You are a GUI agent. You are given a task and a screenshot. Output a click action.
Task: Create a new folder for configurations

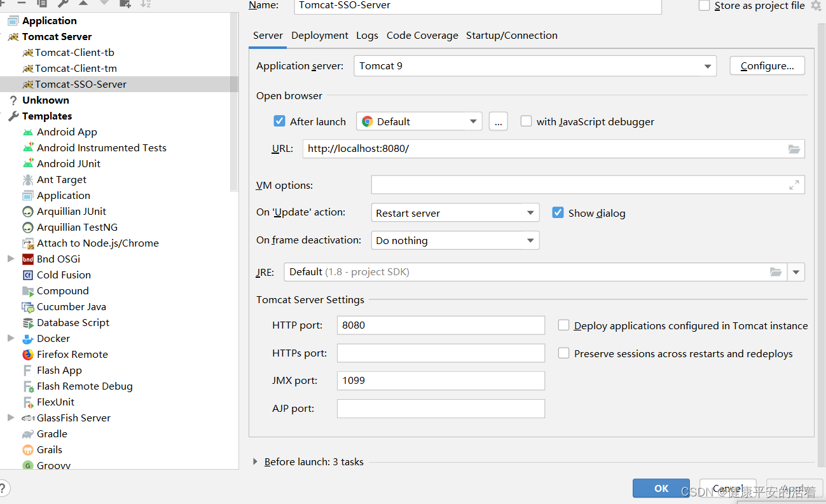pyautogui.click(x=125, y=4)
